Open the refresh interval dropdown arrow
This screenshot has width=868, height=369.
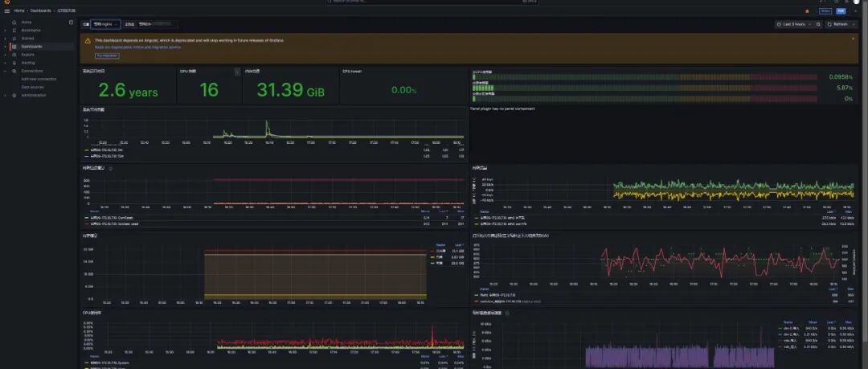coord(854,24)
